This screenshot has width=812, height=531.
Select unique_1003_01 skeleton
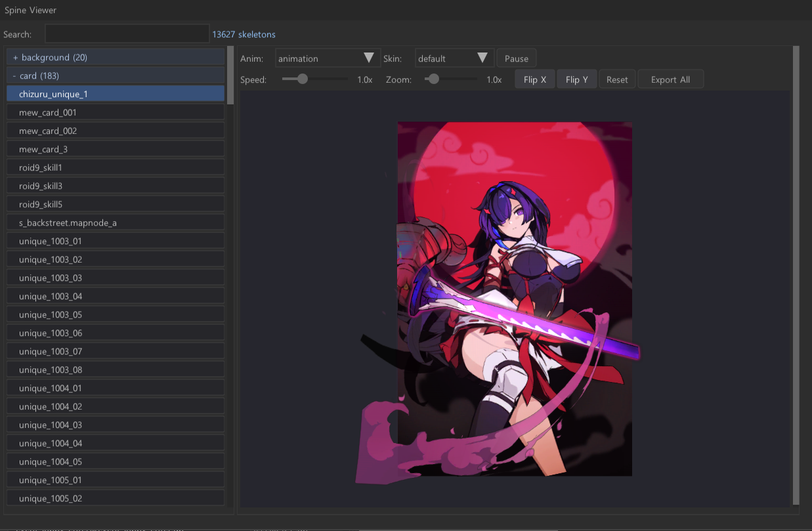[116, 241]
